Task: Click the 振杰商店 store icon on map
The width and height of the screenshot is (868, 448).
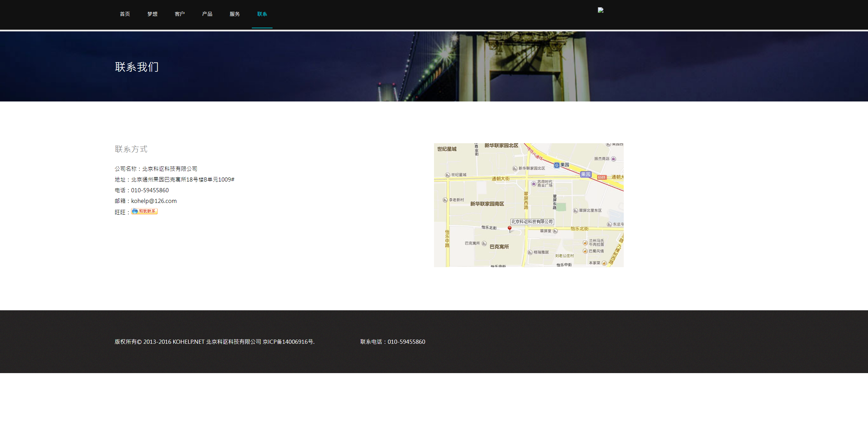Action: click(x=613, y=159)
